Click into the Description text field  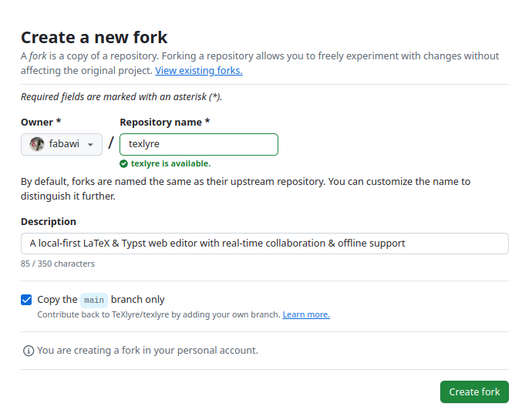[x=264, y=244]
